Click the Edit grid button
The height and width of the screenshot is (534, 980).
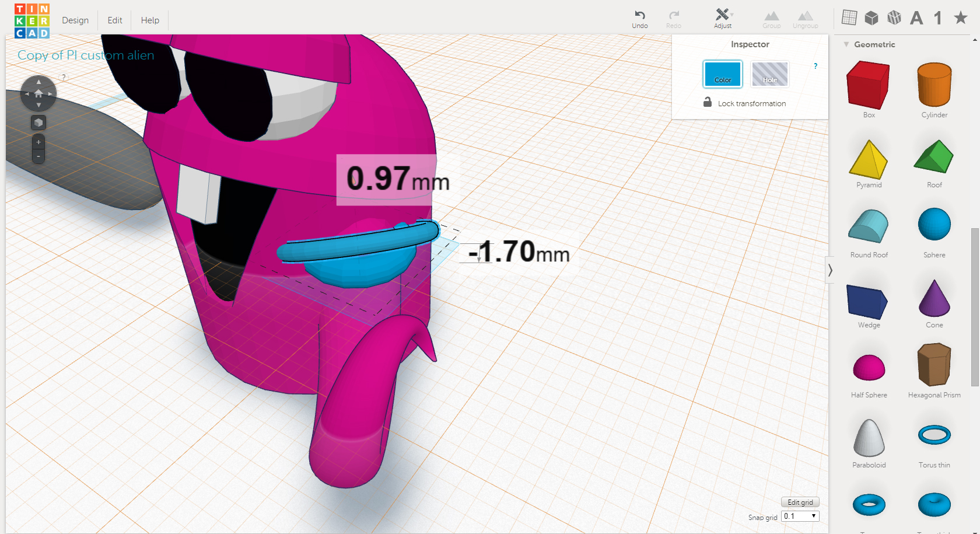800,502
